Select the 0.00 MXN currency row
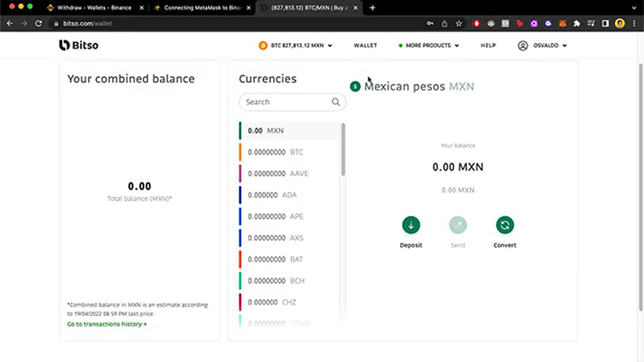The width and height of the screenshot is (644, 362). (x=289, y=131)
